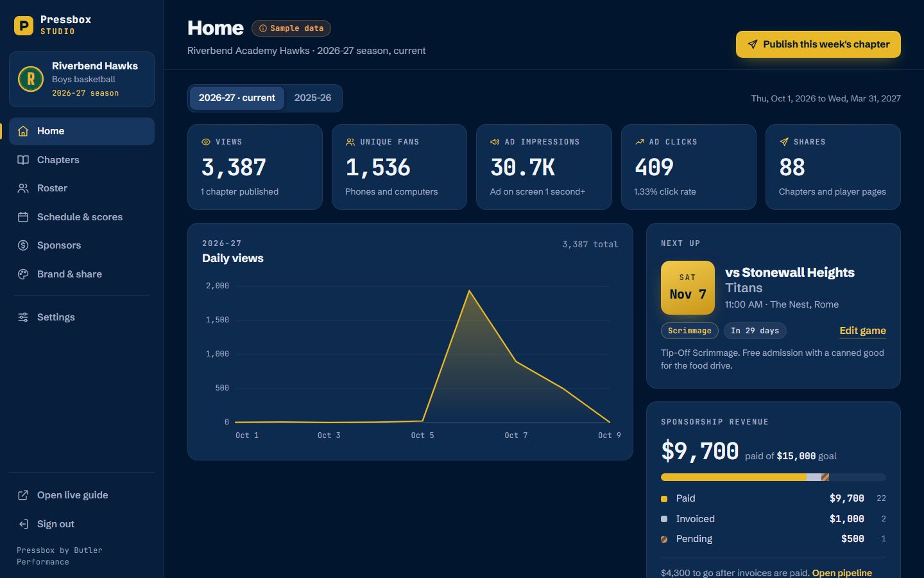Click the yellow Paid legend dot

click(x=664, y=499)
